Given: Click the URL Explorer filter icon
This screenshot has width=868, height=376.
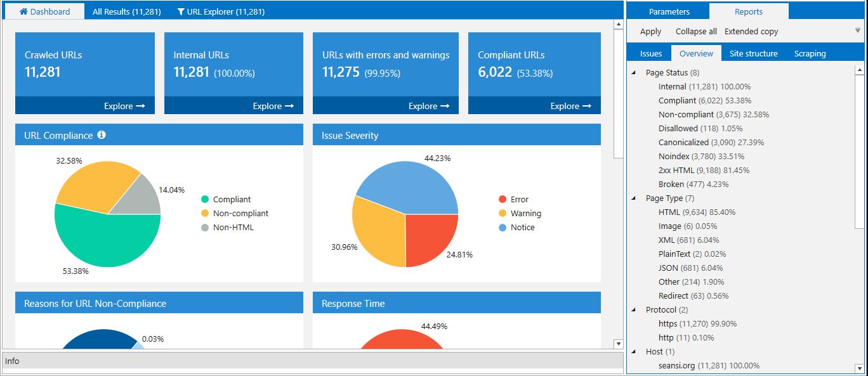Looking at the screenshot, I should (181, 11).
